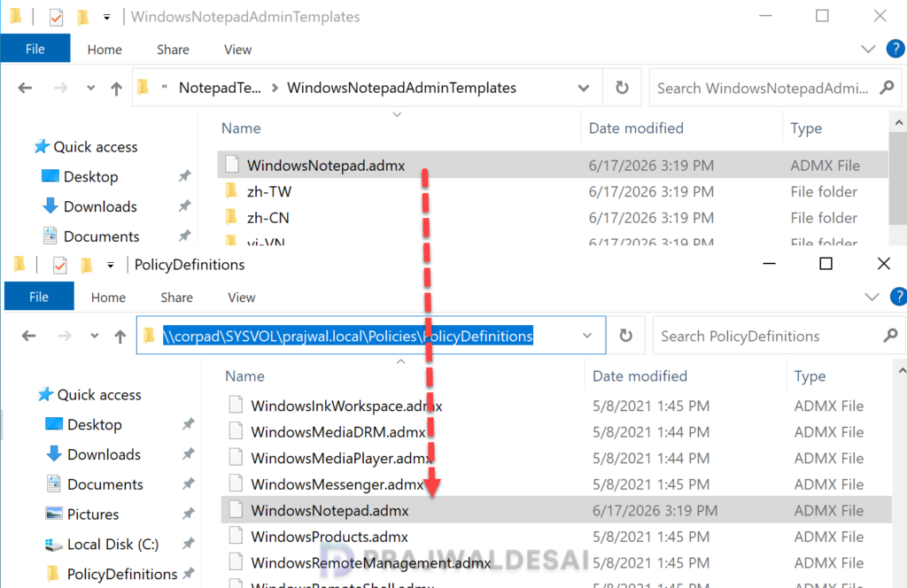The height and width of the screenshot is (588, 907).
Task: Open File tab in PolicyDefinitions window
Action: [x=39, y=297]
